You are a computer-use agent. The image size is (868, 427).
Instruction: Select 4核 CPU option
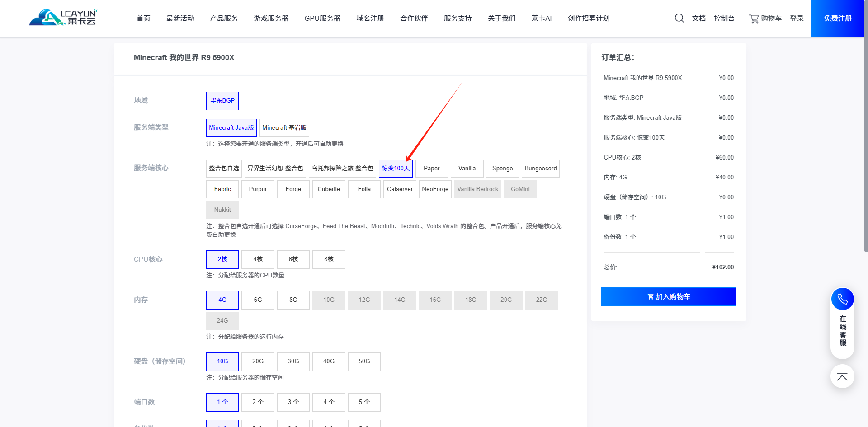pyautogui.click(x=258, y=259)
